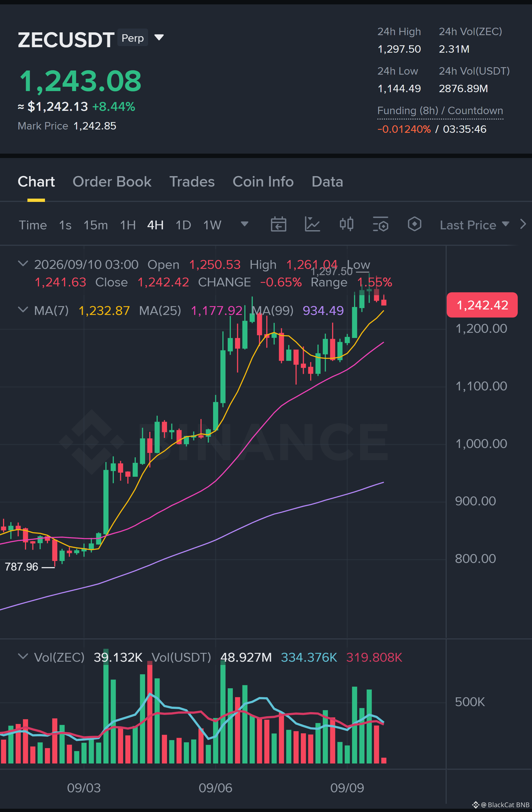The image size is (532, 812).
Task: Select the 1W timeframe button
Action: (212, 225)
